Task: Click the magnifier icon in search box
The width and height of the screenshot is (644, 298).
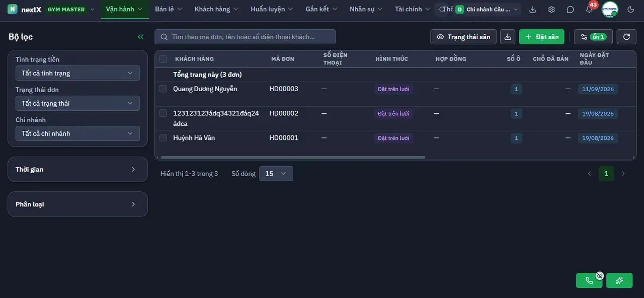Action: (x=164, y=37)
